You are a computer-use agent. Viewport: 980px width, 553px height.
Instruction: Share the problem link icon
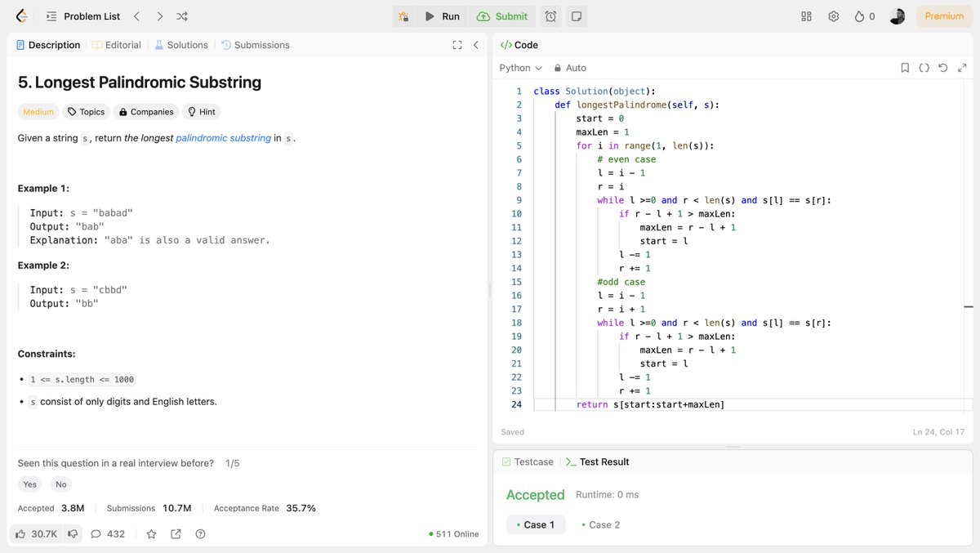(x=176, y=534)
